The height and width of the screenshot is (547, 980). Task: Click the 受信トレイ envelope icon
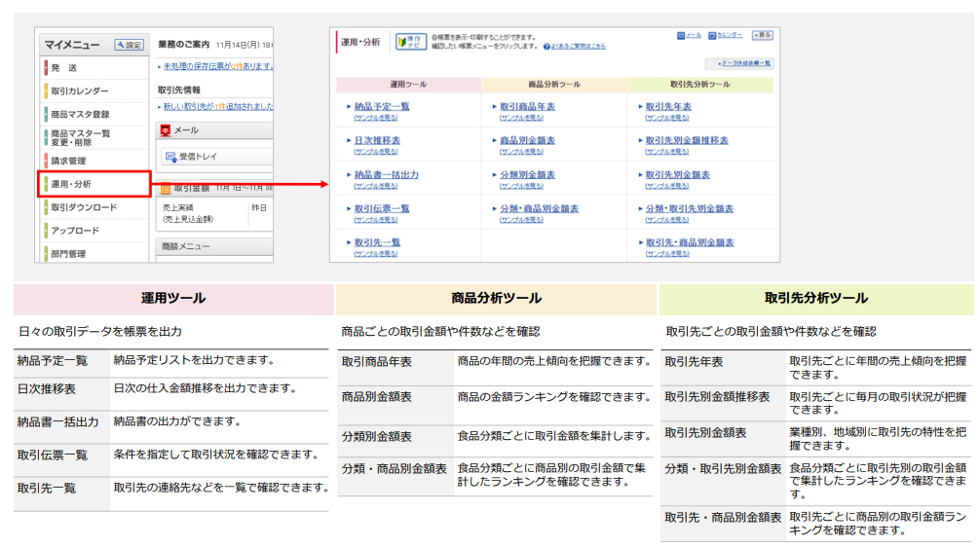[x=170, y=156]
